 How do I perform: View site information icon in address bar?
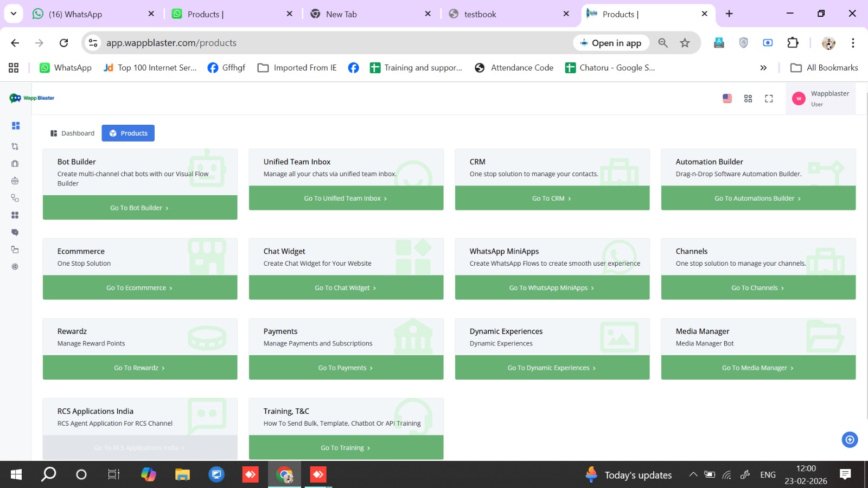(x=93, y=43)
